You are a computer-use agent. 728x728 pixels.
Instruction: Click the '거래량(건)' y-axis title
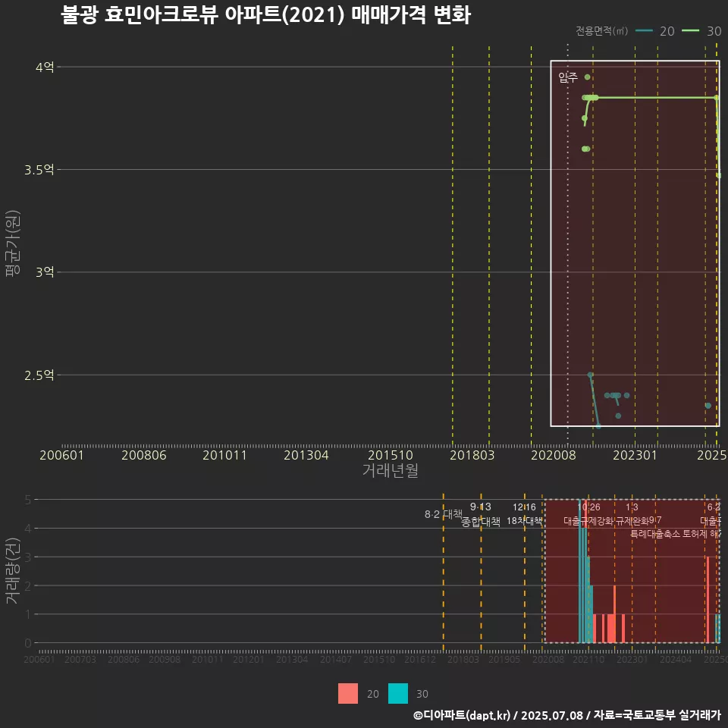13,571
